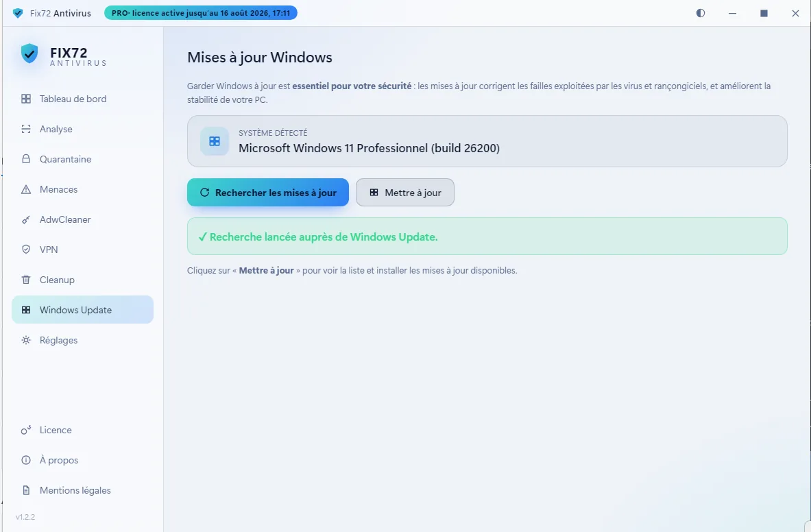The height and width of the screenshot is (532, 811).
Task: View Mentions légales
Action: 83,490
